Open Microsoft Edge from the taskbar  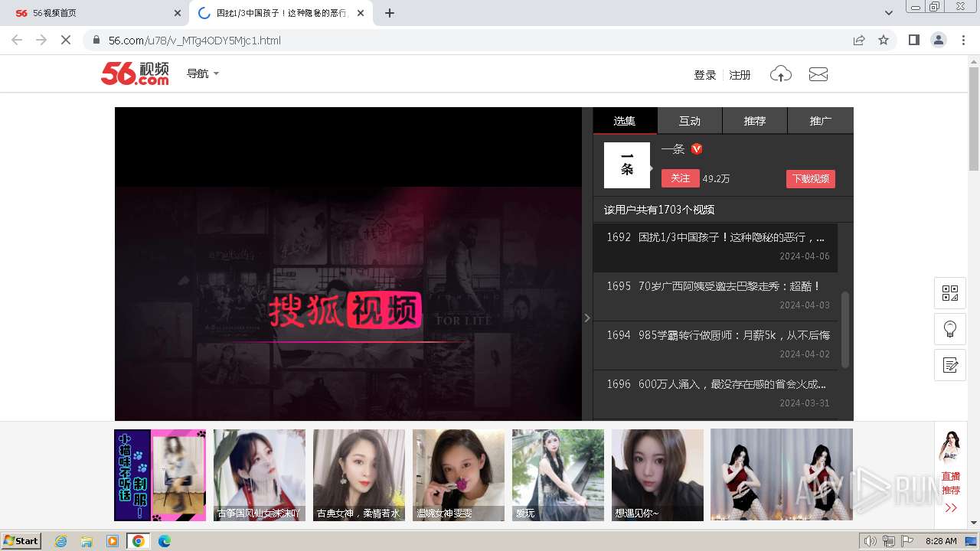[x=165, y=541]
